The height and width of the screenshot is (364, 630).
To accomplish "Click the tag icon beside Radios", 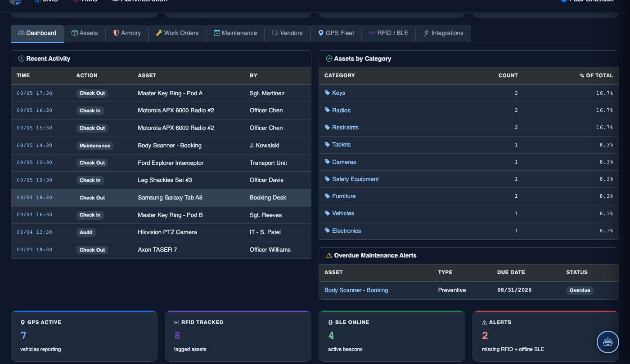I will (327, 110).
